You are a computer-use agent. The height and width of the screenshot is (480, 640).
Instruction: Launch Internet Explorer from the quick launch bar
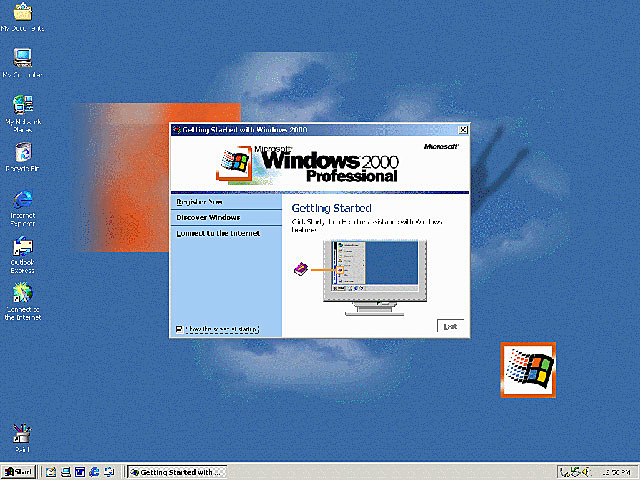click(94, 472)
